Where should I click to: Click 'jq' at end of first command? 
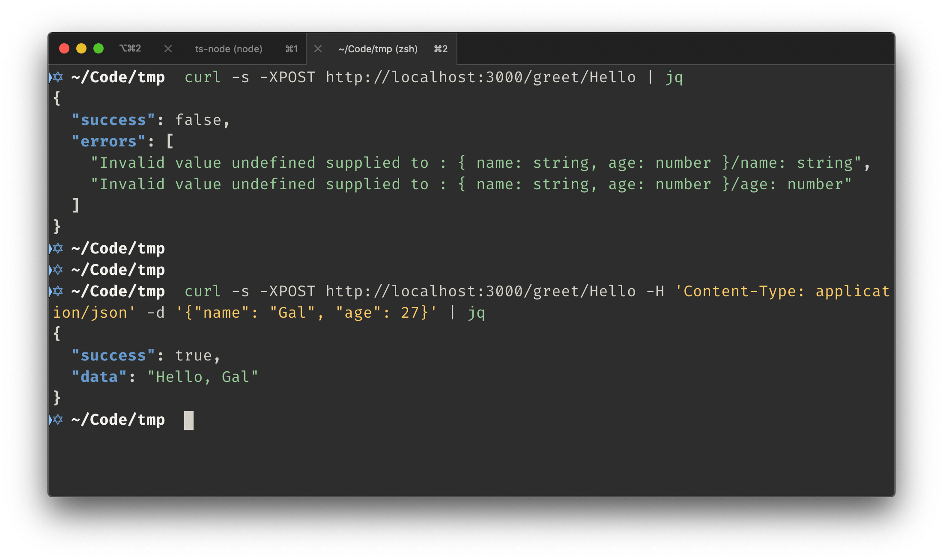click(x=674, y=78)
